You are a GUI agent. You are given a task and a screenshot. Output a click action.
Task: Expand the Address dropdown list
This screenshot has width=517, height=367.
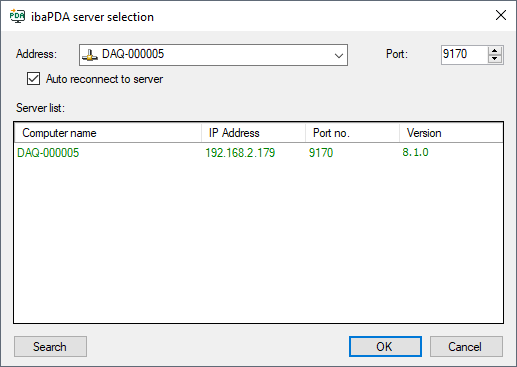(x=339, y=55)
